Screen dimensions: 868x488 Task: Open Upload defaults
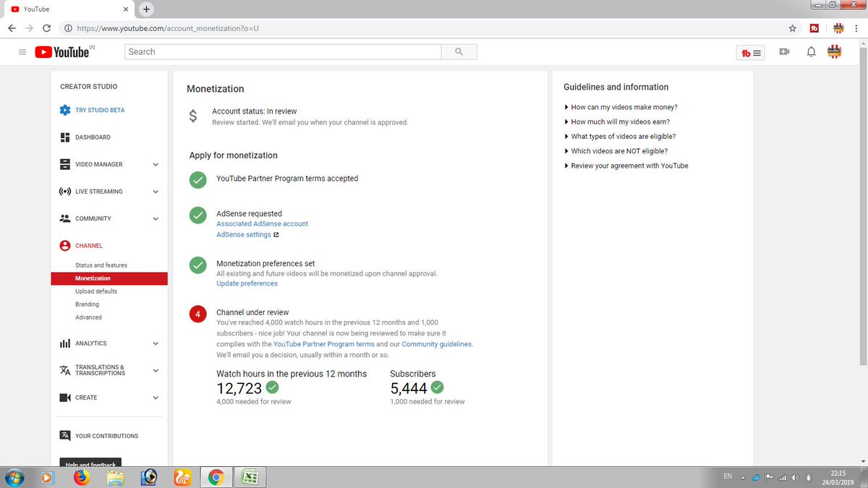[96, 291]
